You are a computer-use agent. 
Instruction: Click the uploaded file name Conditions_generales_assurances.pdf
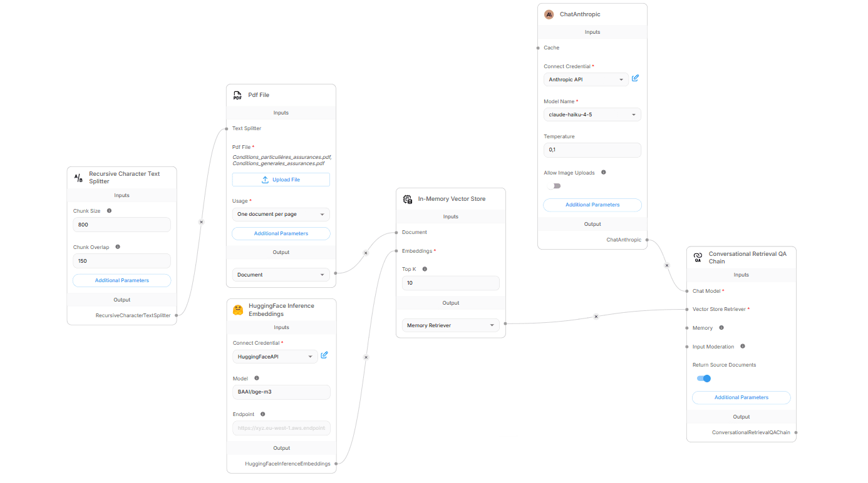coord(279,163)
